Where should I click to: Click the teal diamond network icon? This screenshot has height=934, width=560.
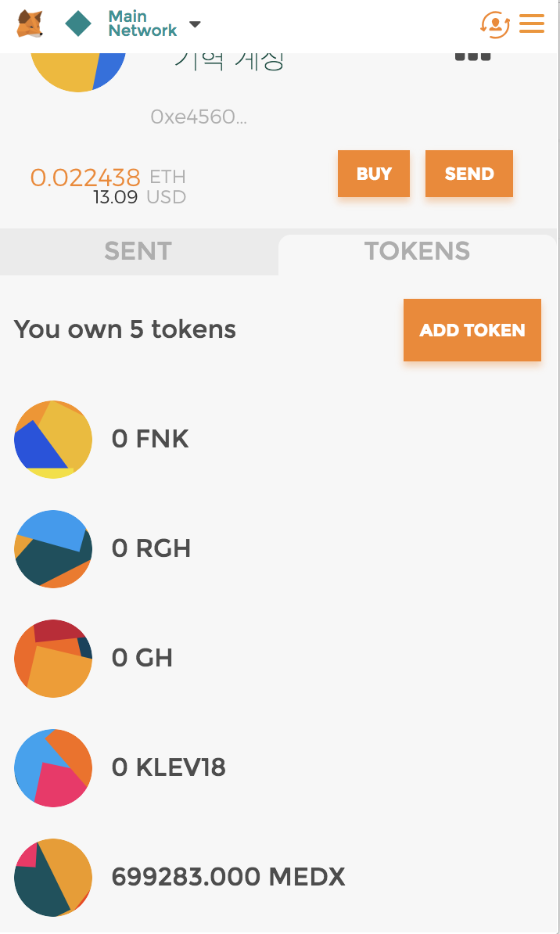click(x=78, y=23)
